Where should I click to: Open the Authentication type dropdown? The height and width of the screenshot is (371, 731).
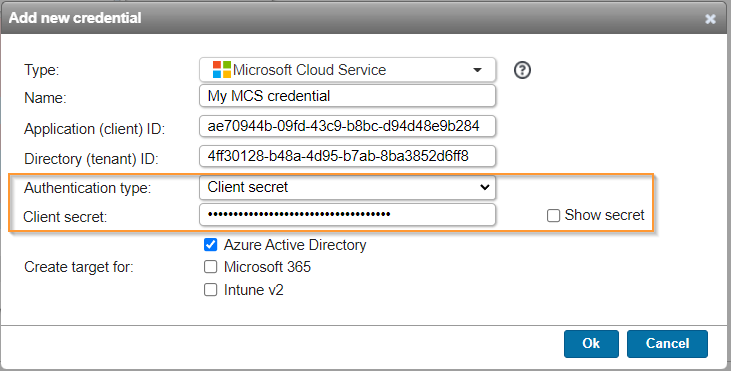[347, 187]
